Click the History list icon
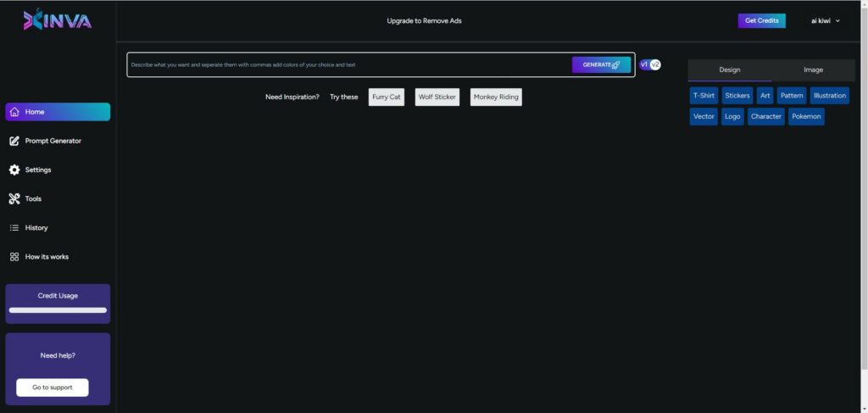 [x=14, y=227]
